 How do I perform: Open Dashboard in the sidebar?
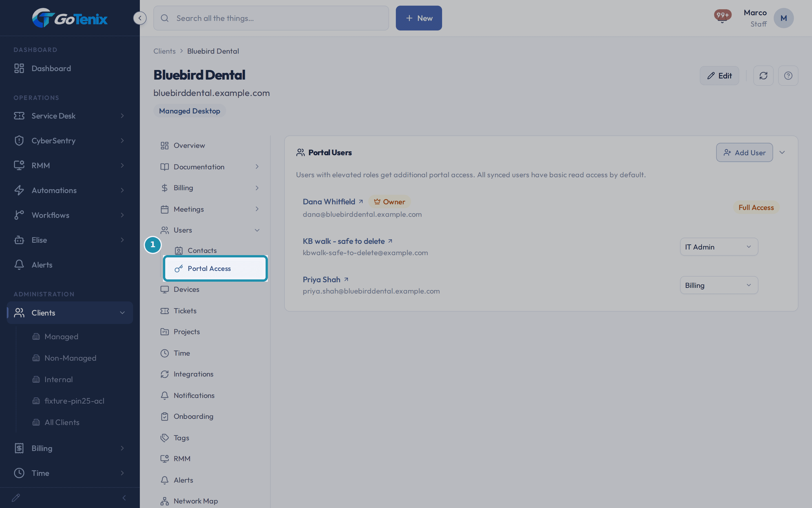(70, 69)
